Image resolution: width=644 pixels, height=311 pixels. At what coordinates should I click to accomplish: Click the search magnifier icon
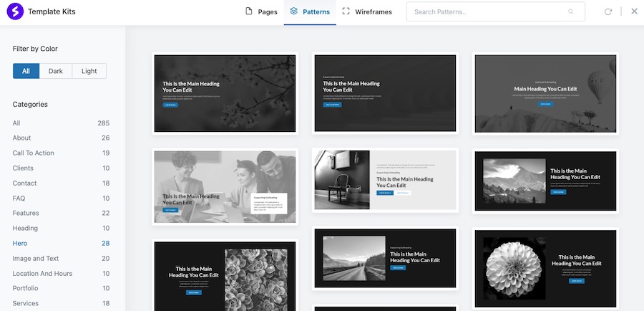tap(571, 12)
